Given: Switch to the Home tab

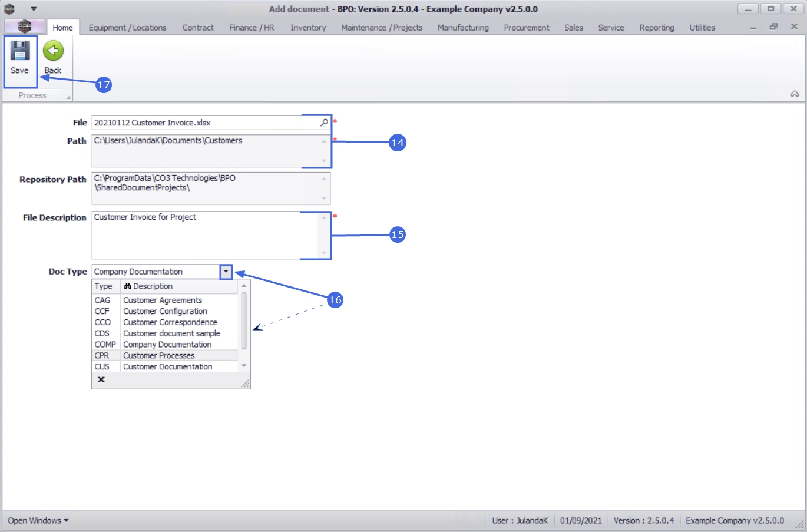Looking at the screenshot, I should pyautogui.click(x=62, y=28).
